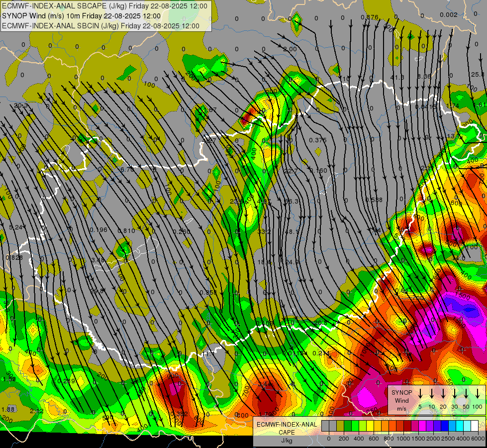Pick the pure yellow CAPE legend swatch

(x=370, y=426)
